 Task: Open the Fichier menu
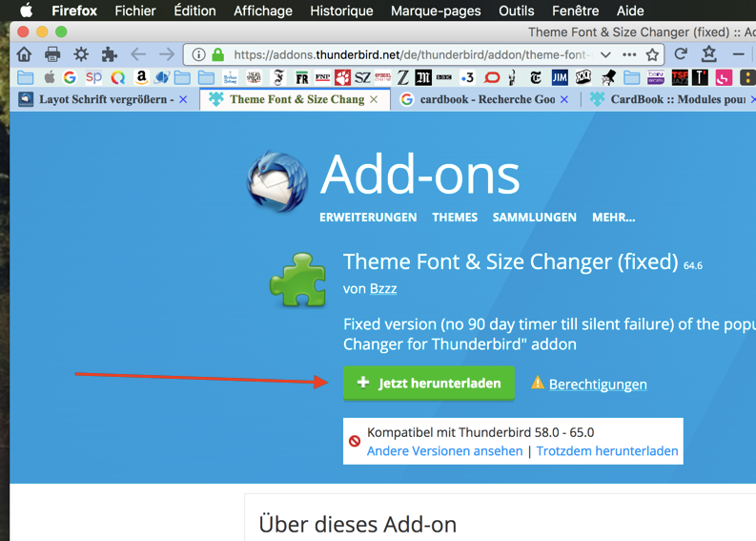[135, 10]
